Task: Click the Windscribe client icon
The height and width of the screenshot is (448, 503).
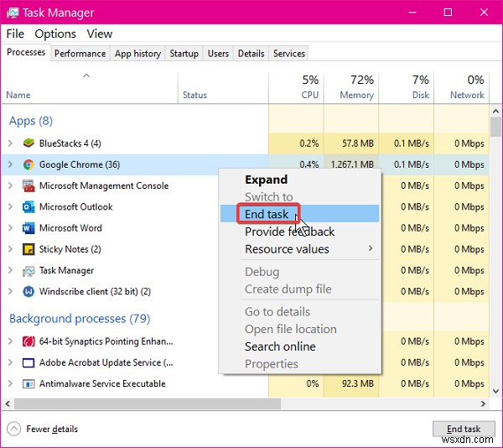Action: click(x=29, y=291)
